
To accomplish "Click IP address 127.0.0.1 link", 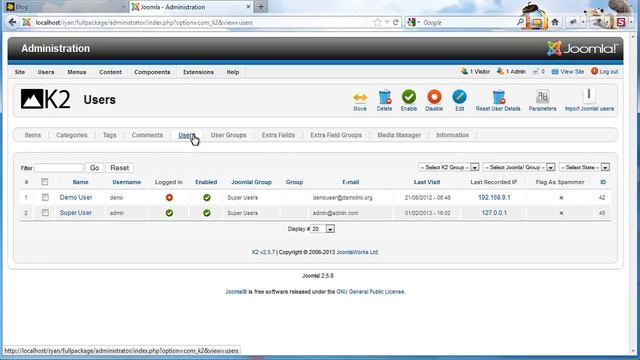I will click(494, 213).
